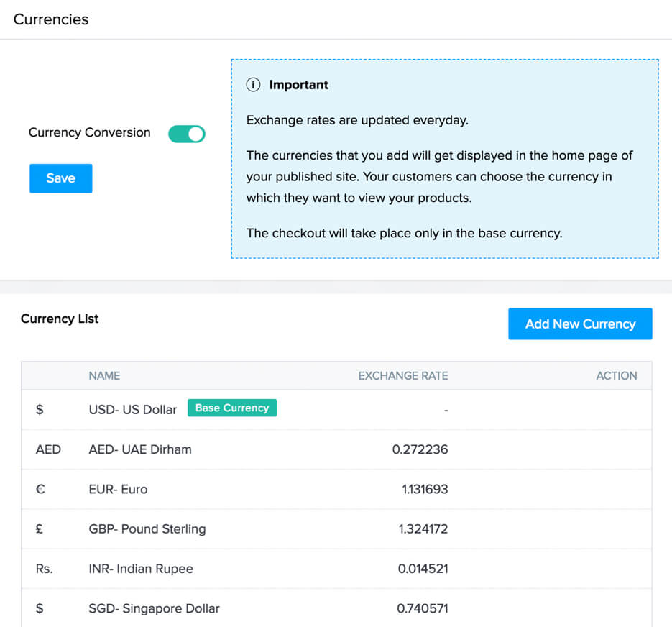This screenshot has width=672, height=627.
Task: Click the ACTION column header
Action: coord(616,375)
